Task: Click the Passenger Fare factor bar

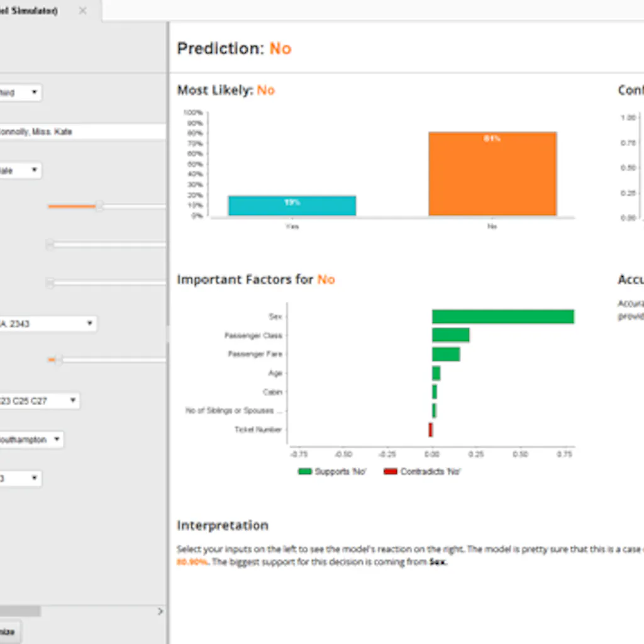Action: point(446,354)
